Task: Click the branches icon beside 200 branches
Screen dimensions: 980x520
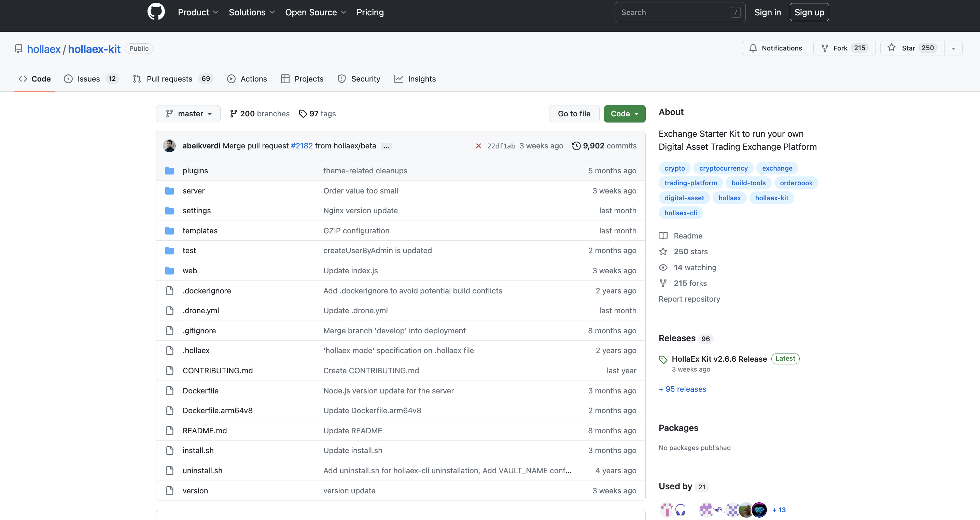Action: point(234,114)
